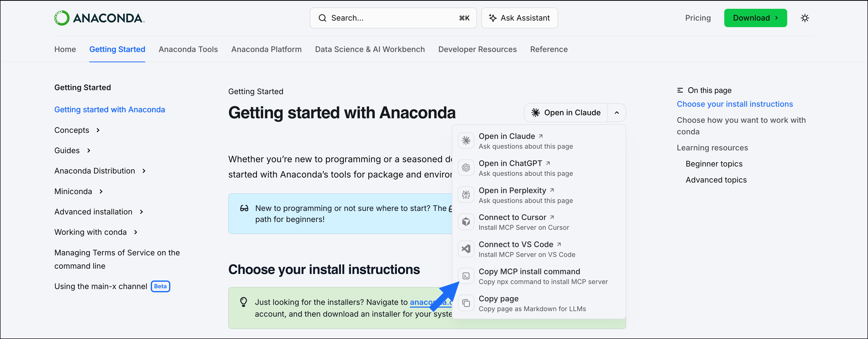
Task: Click the sparkle icon in Ask Assistant
Action: click(493, 18)
